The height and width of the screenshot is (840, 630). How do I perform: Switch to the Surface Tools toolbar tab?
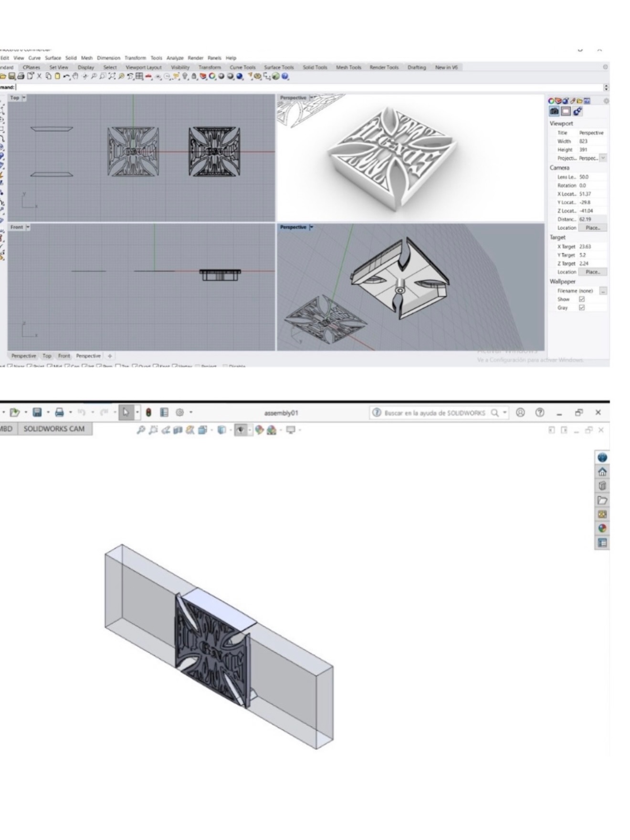(x=279, y=67)
